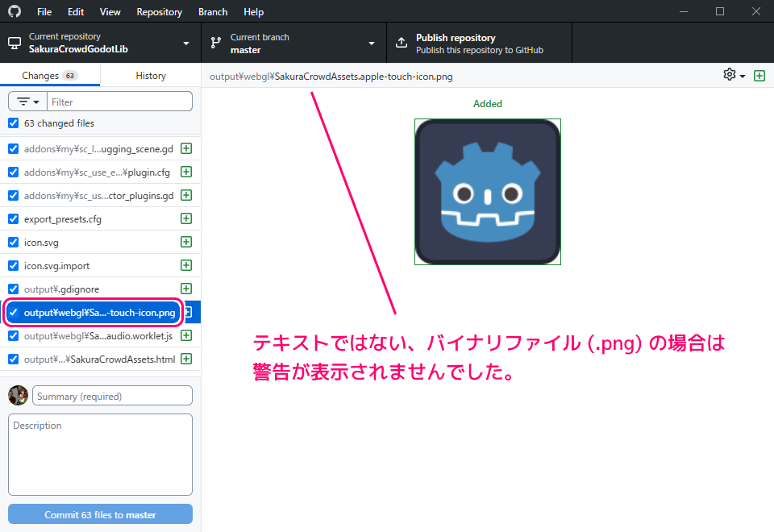Click the green added-file icon beside diff settings
The image size is (774, 532).
pyautogui.click(x=759, y=76)
